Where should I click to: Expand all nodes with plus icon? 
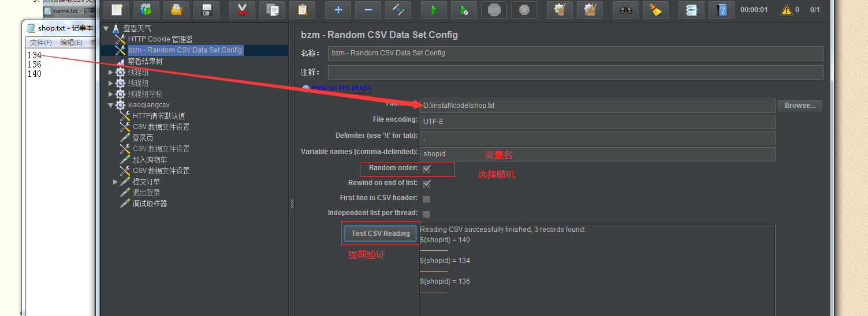338,10
